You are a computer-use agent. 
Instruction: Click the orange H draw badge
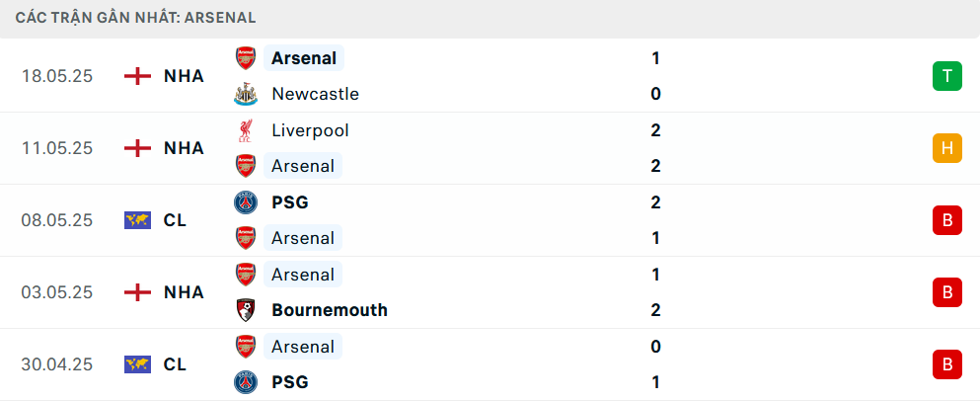(946, 148)
